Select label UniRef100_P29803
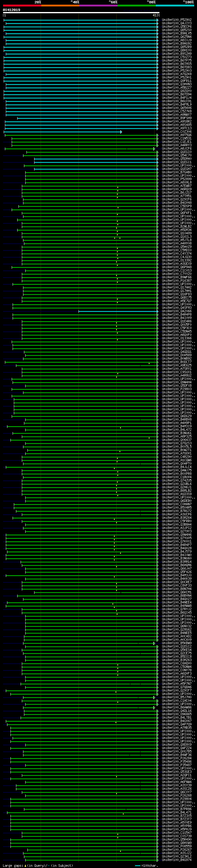Screen dimensions: 197x868 (177, 389)
